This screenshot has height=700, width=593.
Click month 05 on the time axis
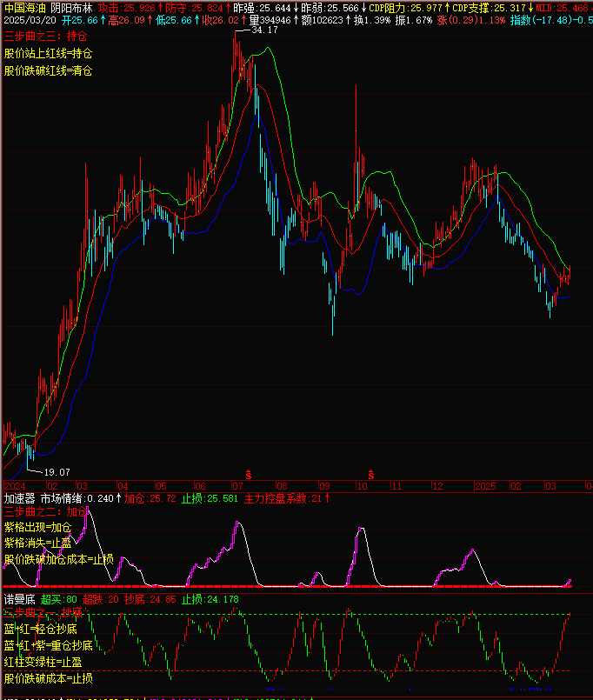161,486
